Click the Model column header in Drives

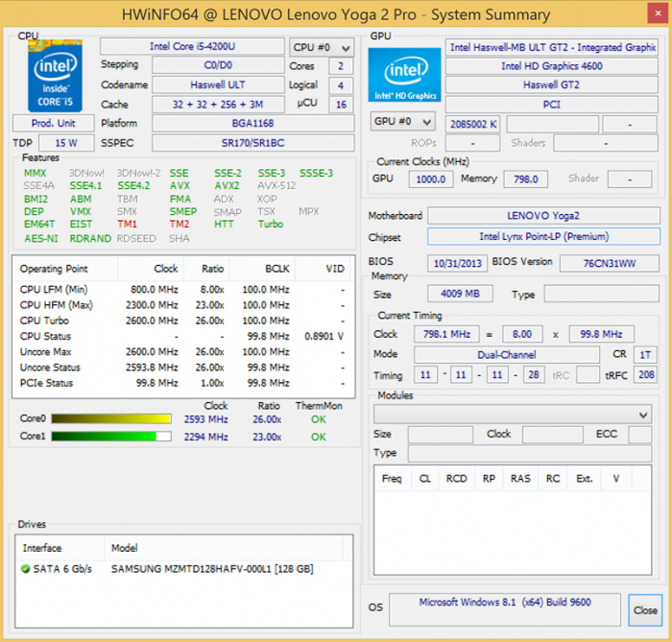pos(125,548)
